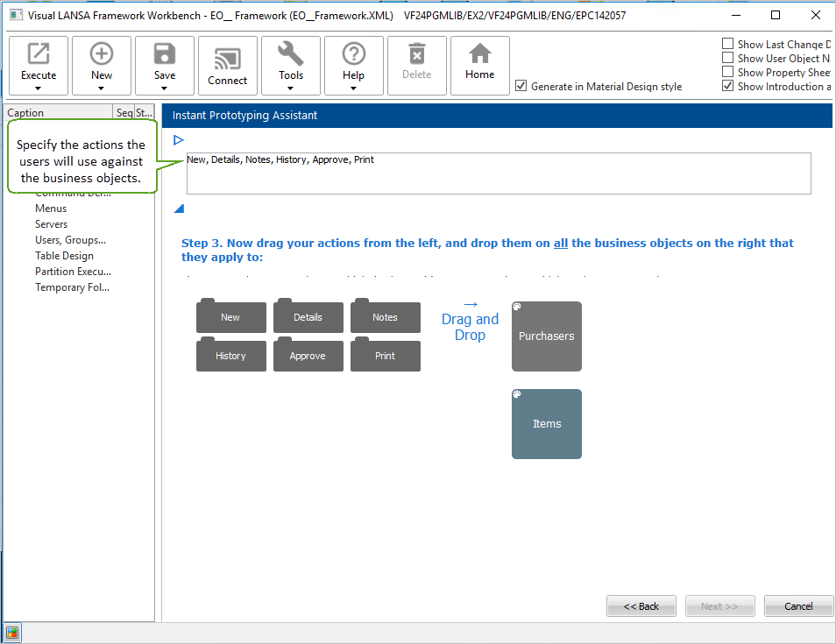Click the Save floppy disk icon
The width and height of the screenshot is (836, 644).
(164, 53)
